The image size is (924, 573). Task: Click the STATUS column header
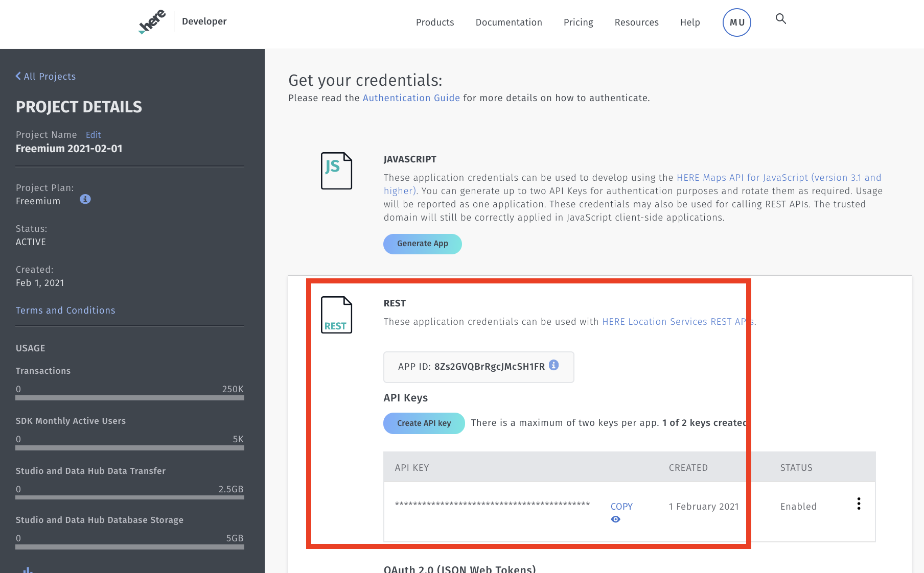796,468
